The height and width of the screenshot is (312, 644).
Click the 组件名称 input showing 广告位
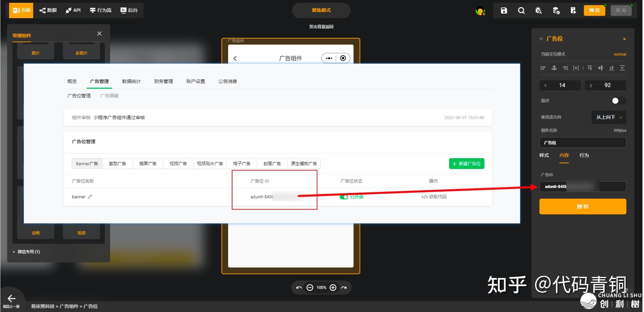coord(583,143)
